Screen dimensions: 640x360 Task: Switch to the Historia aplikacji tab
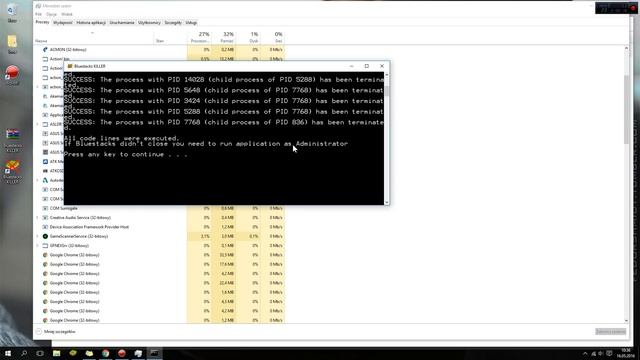click(91, 23)
